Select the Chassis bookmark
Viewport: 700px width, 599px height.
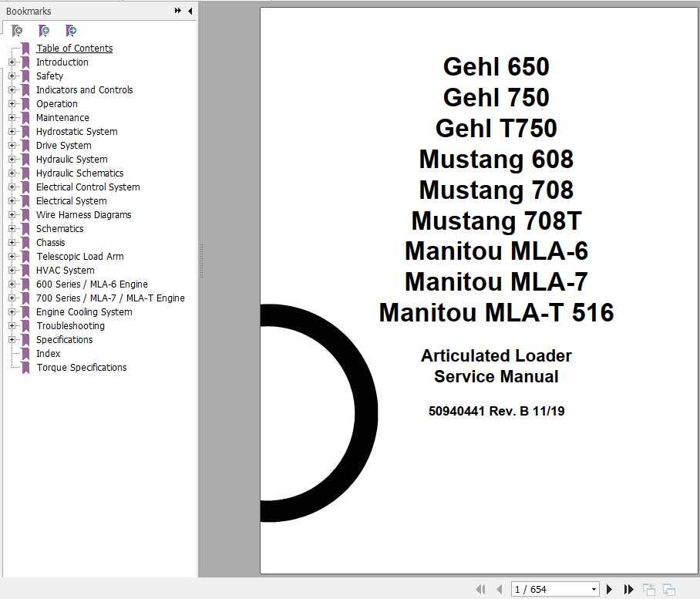point(50,242)
